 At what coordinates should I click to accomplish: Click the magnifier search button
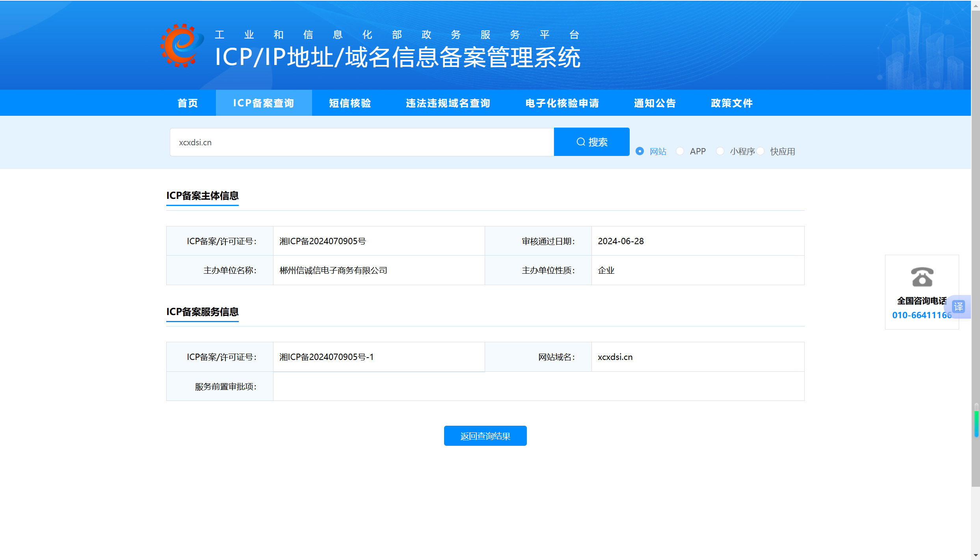[591, 142]
